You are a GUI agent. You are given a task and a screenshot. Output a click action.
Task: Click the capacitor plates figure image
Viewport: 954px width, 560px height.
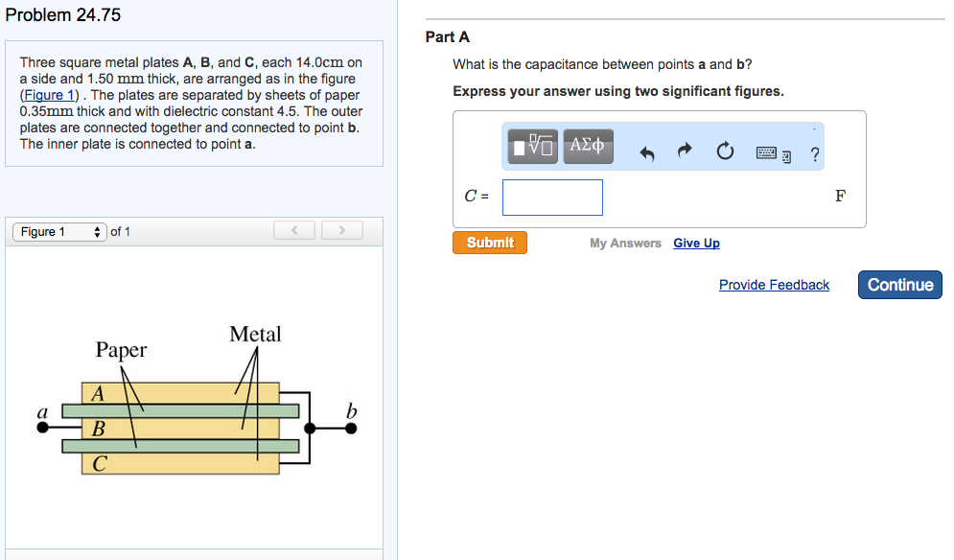[197, 399]
